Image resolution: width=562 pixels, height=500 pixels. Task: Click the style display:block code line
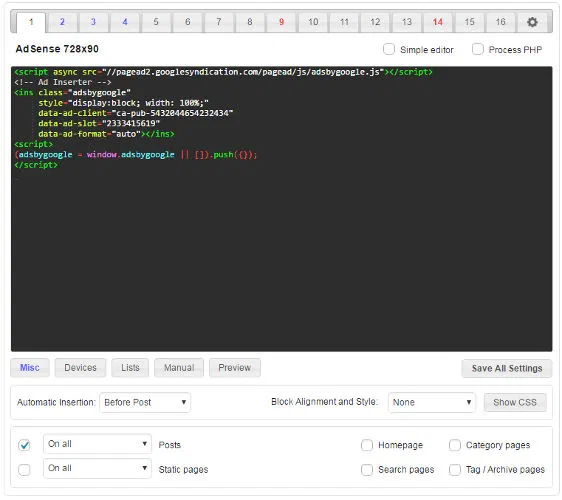(123, 103)
